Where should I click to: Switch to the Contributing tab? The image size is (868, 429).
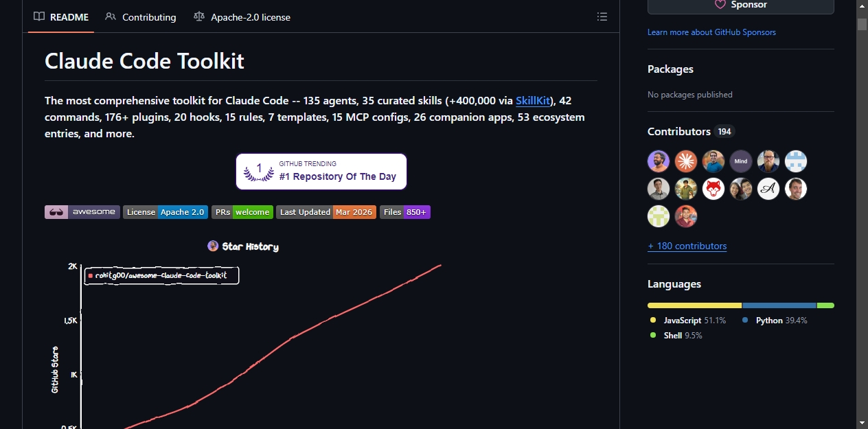click(141, 17)
